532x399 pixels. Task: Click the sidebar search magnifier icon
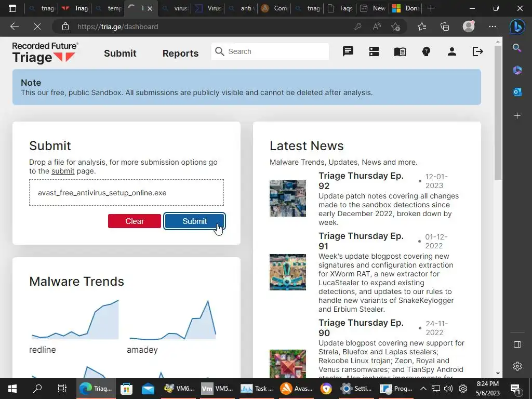click(517, 48)
